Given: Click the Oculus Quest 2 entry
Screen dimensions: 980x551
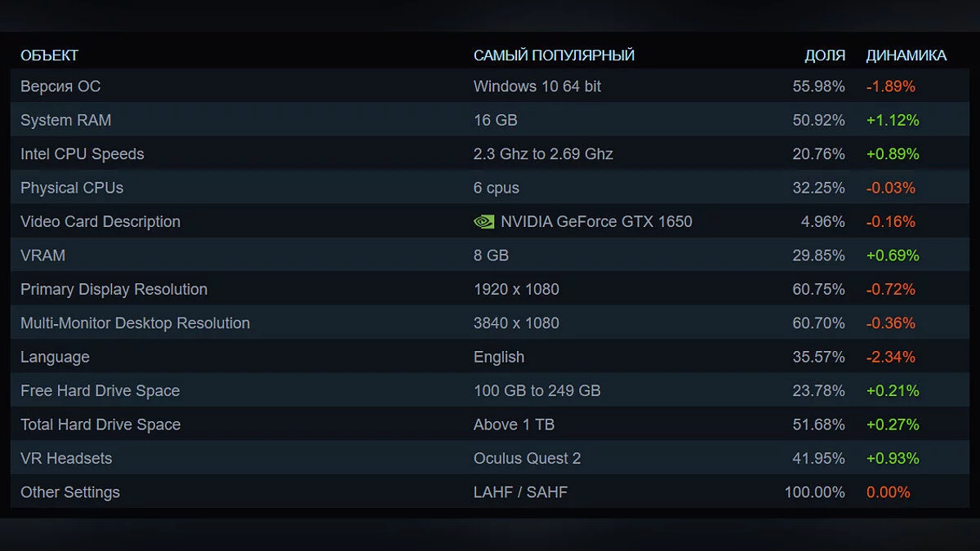Looking at the screenshot, I should pyautogui.click(x=528, y=459).
